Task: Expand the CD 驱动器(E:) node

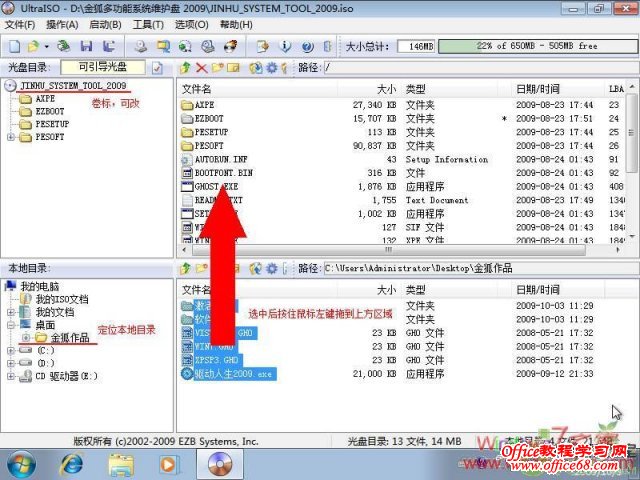Action: [x=11, y=376]
